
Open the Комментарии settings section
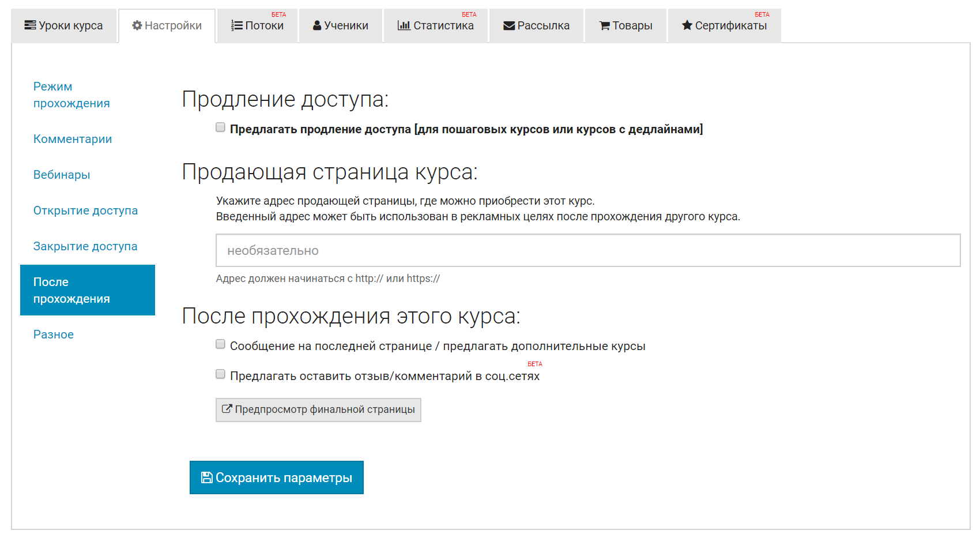pos(73,139)
